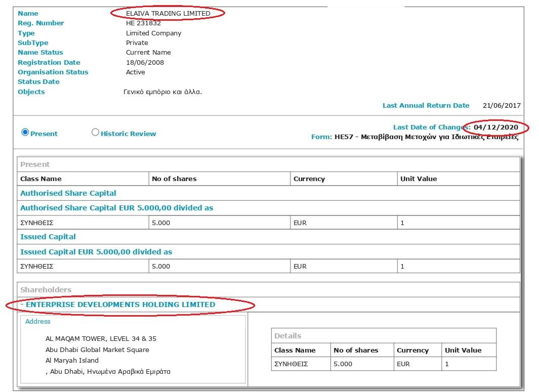Click the Shareholders section header
This screenshot has width=539, height=392.
coord(46,290)
